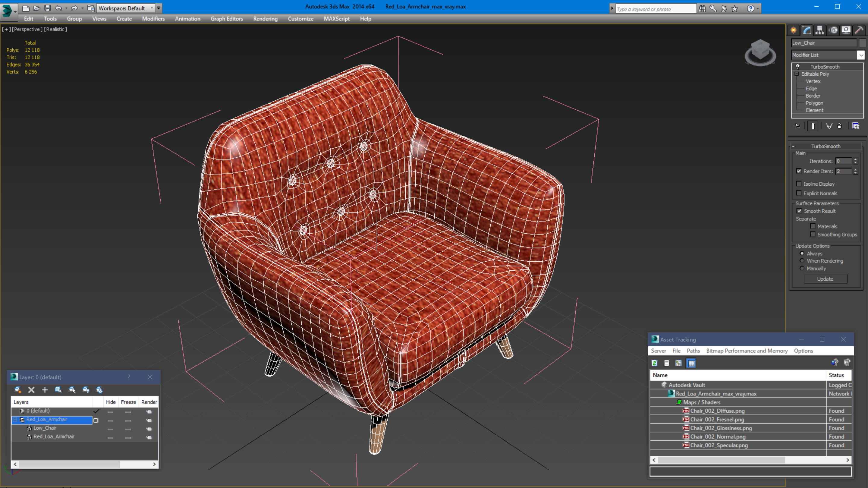868x488 pixels.
Task: Uncheck the Smooth Result option
Action: click(x=799, y=211)
